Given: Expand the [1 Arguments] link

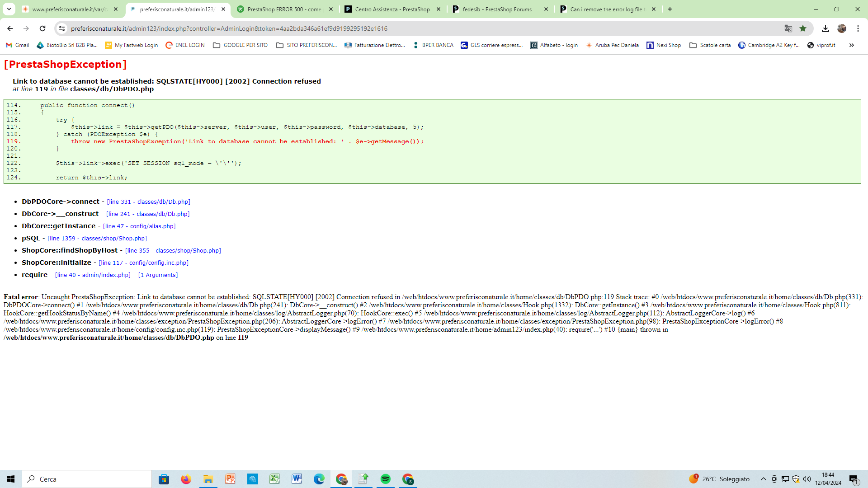Looking at the screenshot, I should click(158, 275).
